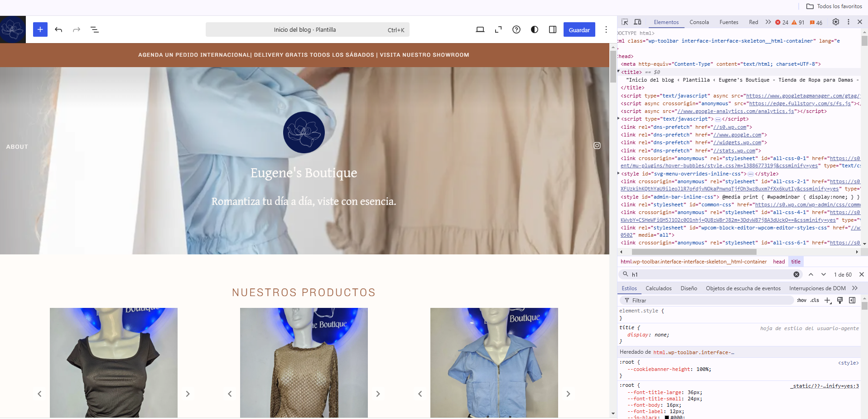
Task: Click the --jp-black color swatch
Action: coord(667,417)
